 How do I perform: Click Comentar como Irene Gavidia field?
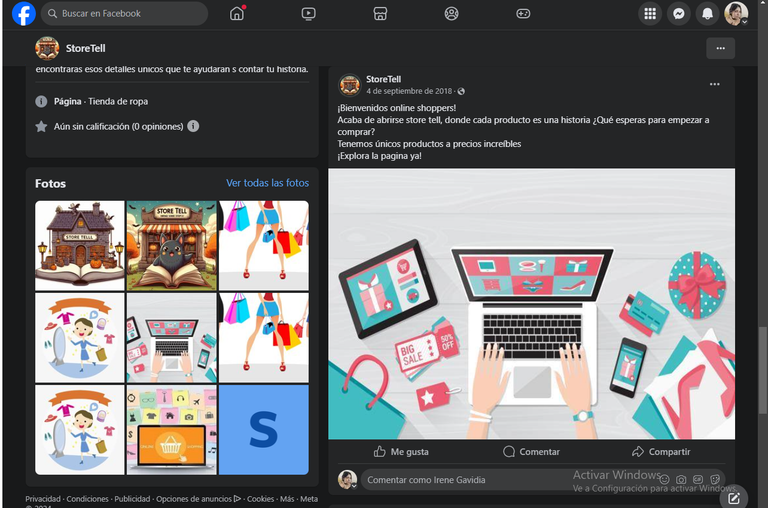click(x=509, y=480)
